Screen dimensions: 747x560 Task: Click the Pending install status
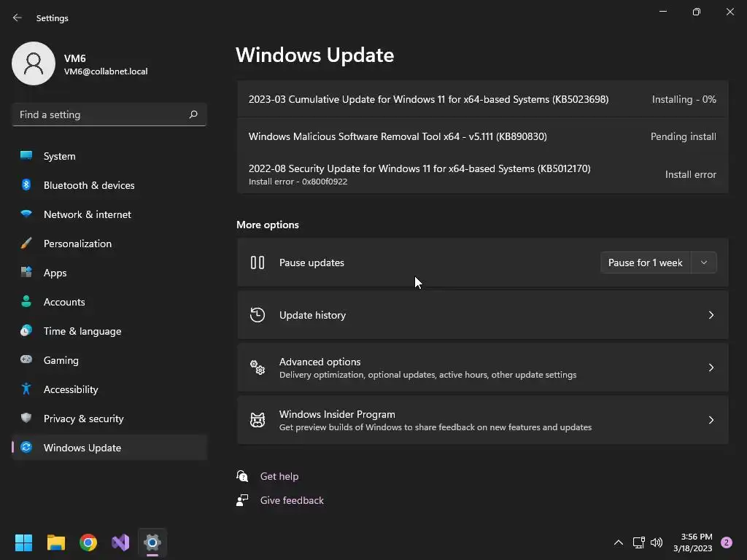(x=683, y=136)
